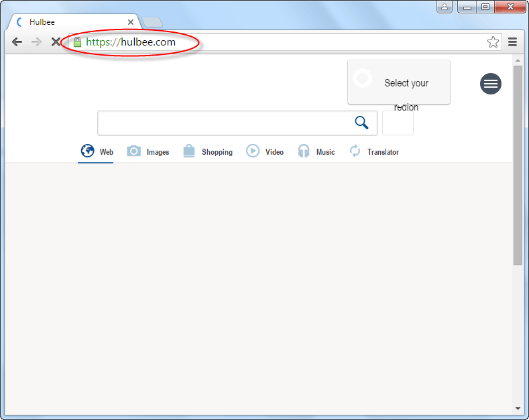Click the browser forward arrow

36,42
